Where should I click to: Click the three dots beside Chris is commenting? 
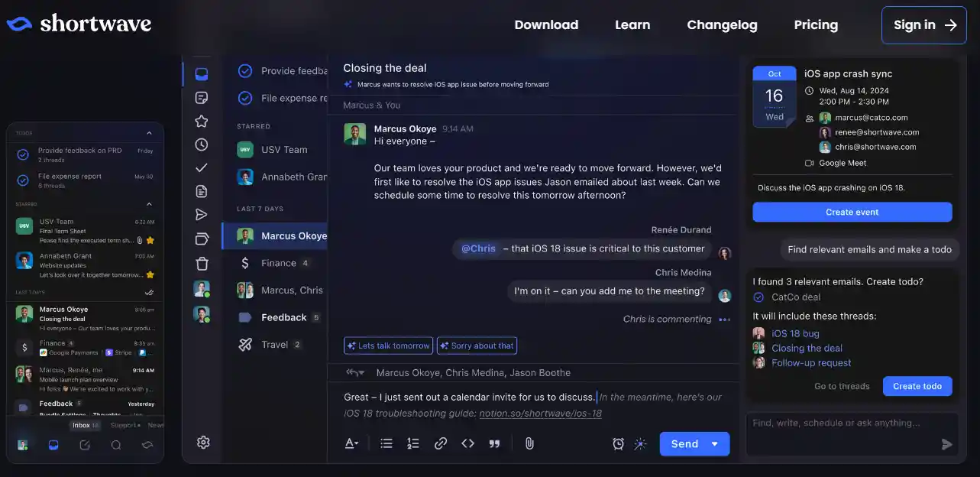[x=724, y=320]
